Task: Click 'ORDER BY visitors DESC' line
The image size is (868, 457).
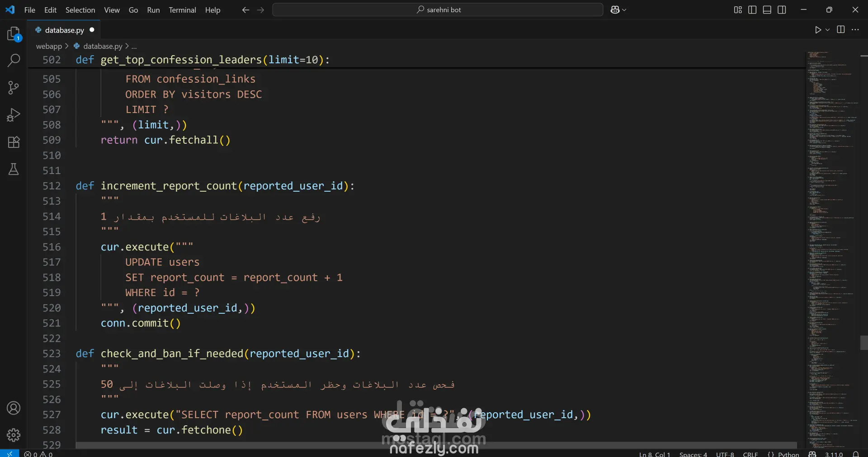Action: 193,94
